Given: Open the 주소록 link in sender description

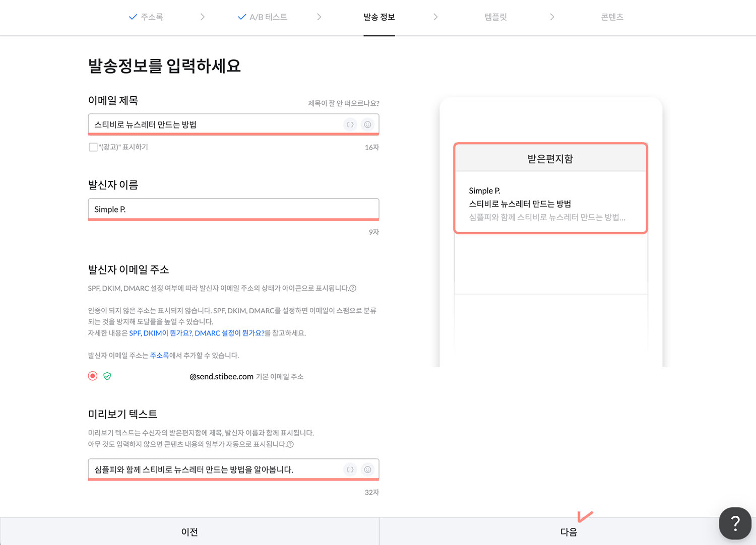Looking at the screenshot, I should tap(159, 355).
